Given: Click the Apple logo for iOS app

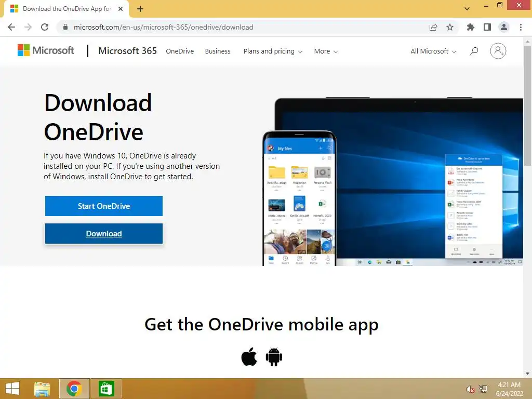Looking at the screenshot, I should pyautogui.click(x=249, y=356).
